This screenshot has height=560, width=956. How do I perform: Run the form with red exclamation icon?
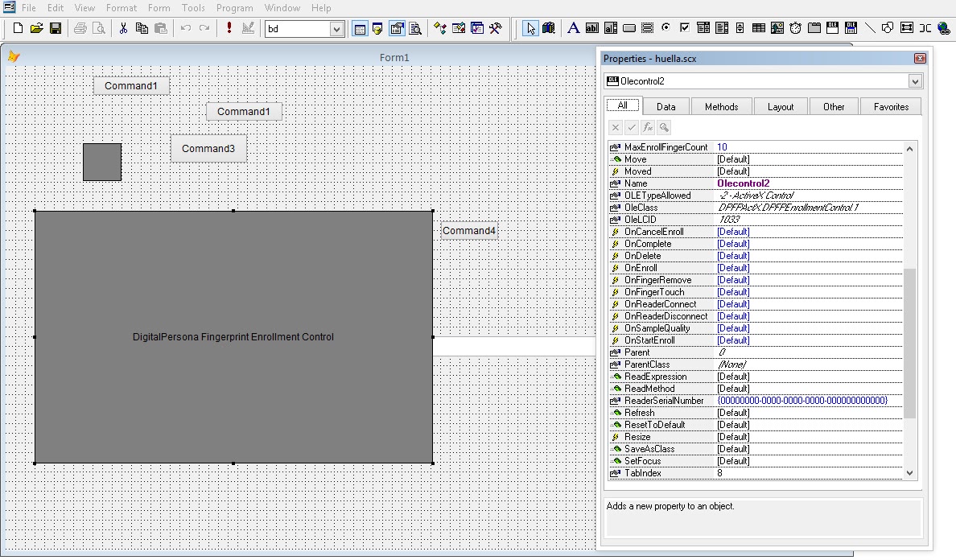tap(229, 28)
